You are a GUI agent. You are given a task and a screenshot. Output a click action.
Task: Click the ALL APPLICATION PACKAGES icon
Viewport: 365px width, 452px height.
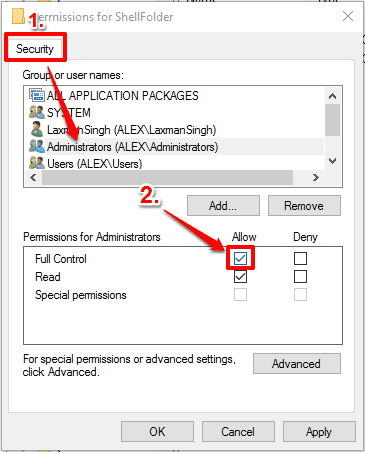click(x=37, y=95)
